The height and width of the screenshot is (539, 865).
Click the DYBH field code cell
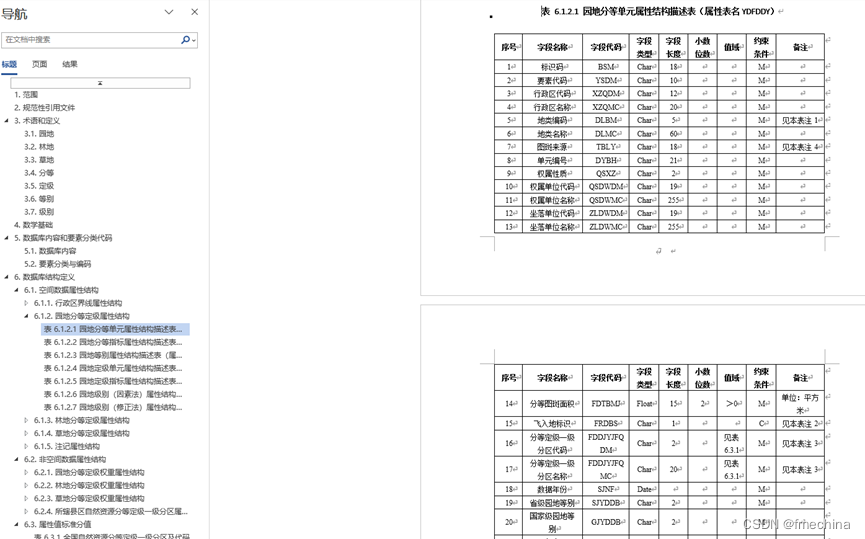pyautogui.click(x=606, y=161)
